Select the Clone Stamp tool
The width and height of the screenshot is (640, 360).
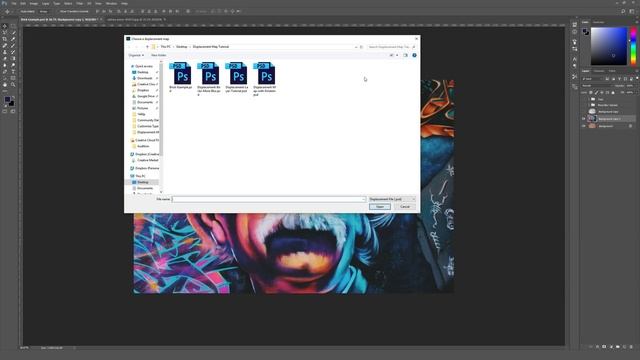click(5, 52)
